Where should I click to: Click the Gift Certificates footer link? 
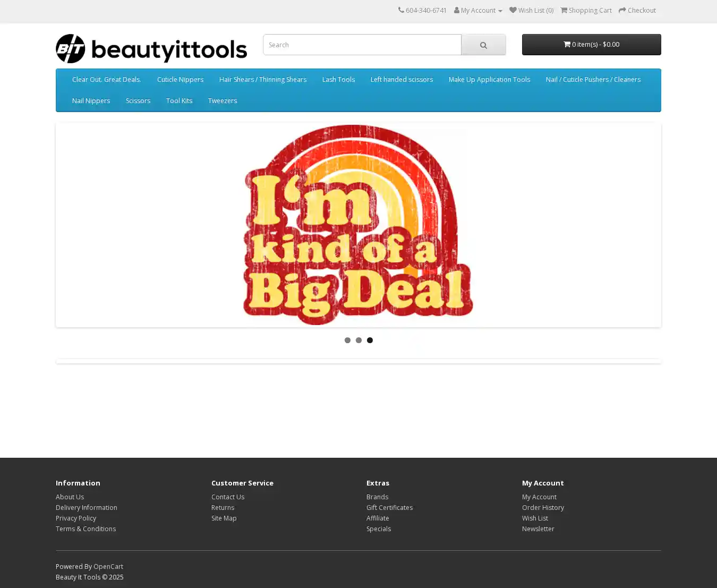click(389, 508)
